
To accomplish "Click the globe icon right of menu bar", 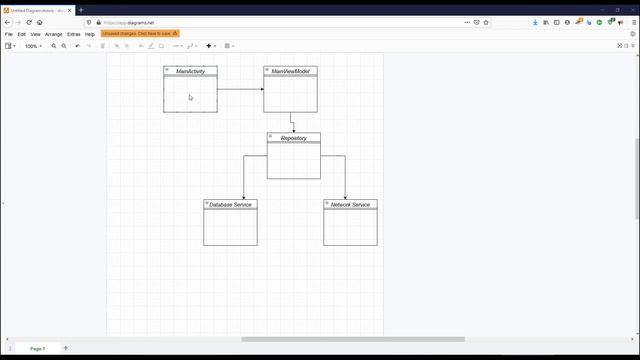I will pyautogui.click(x=633, y=34).
